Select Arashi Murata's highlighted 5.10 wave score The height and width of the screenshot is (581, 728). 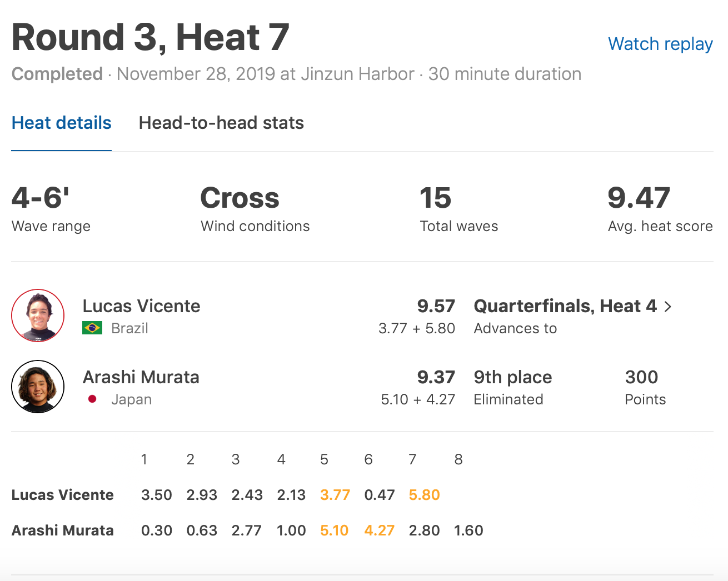pyautogui.click(x=335, y=530)
